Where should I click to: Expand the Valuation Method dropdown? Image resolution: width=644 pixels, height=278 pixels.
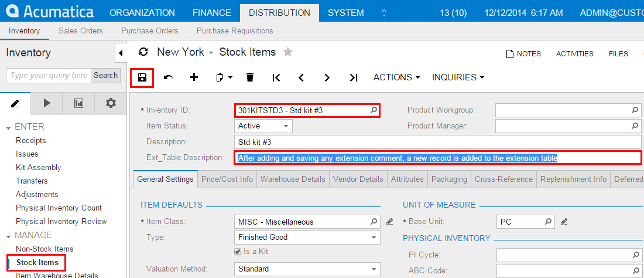click(x=374, y=269)
